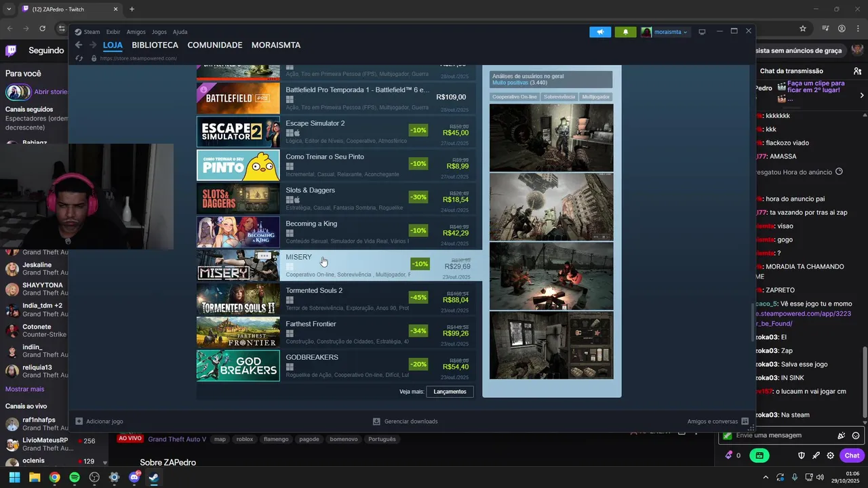The height and width of the screenshot is (488, 868).
Task: Click Twitch chat community users icon
Action: (858, 70)
